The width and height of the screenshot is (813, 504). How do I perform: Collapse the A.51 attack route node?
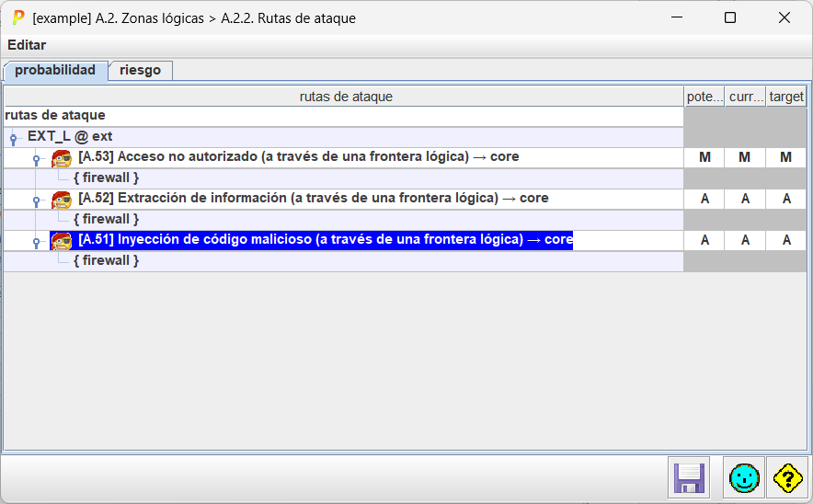[x=37, y=241]
